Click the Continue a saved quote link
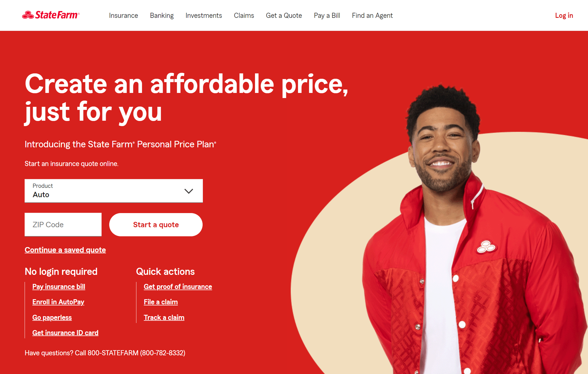 point(65,250)
